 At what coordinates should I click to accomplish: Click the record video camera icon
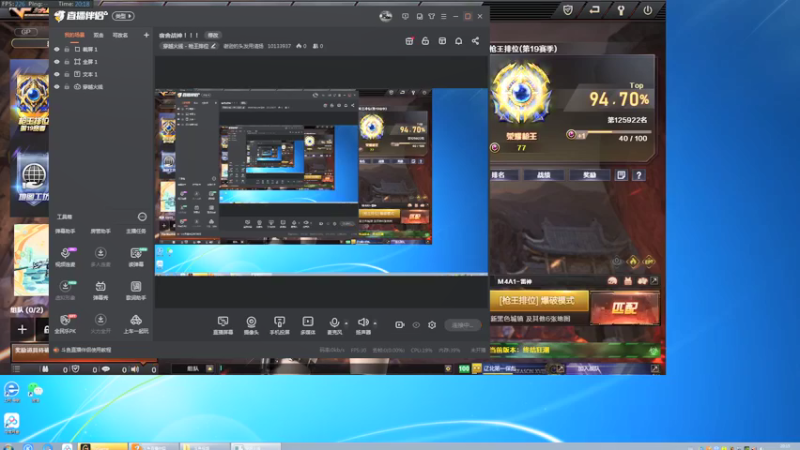[x=399, y=324]
